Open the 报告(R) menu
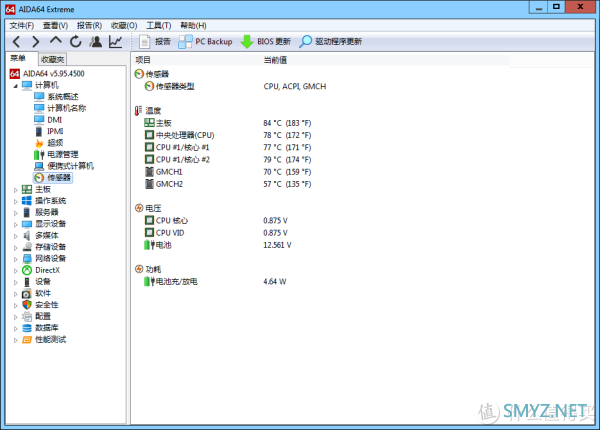The width and height of the screenshot is (600, 430). pyautogui.click(x=89, y=25)
